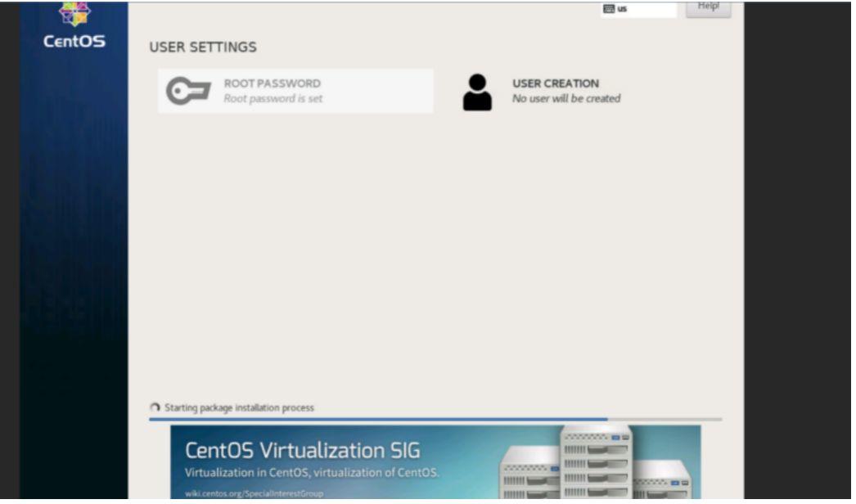Select the 'us' keyboard layout field
The height and width of the screenshot is (504, 856).
tap(647, 9)
